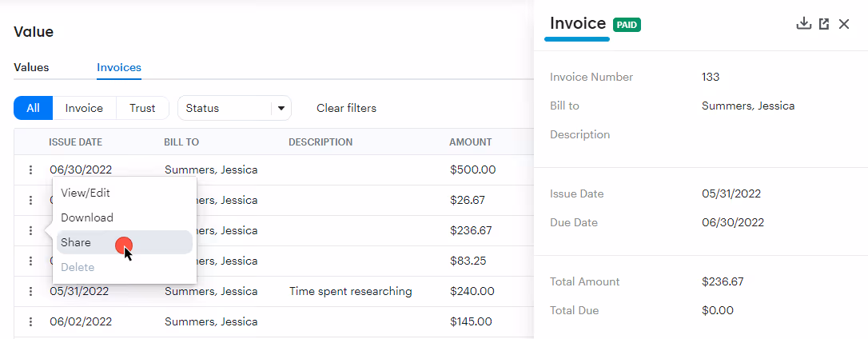This screenshot has width=868, height=339.
Task: Expand the Status dropdown arrow
Action: pos(281,108)
